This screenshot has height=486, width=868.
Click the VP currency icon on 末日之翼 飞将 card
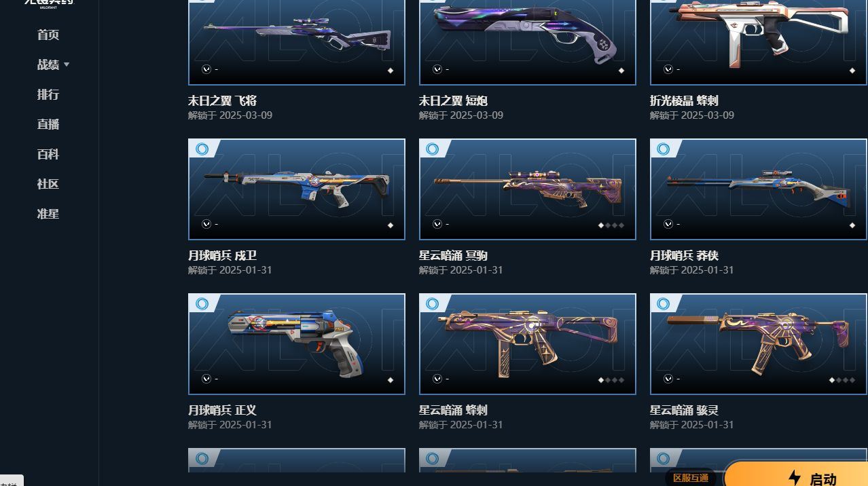point(206,69)
